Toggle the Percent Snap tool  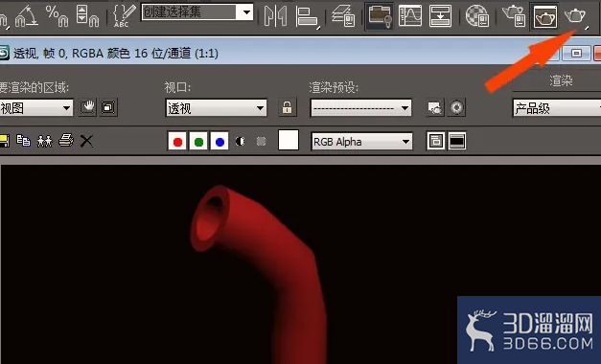click(x=57, y=16)
